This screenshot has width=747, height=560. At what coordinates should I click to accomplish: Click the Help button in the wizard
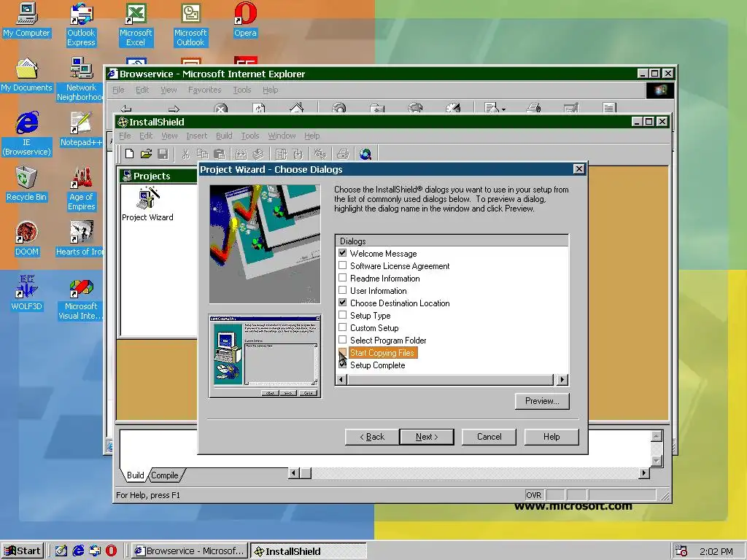click(551, 437)
